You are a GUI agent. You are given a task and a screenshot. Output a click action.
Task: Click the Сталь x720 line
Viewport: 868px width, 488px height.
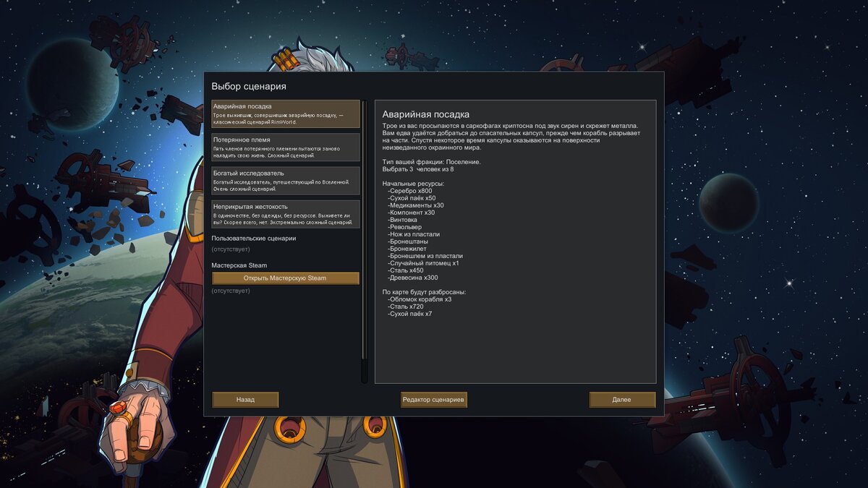pyautogui.click(x=406, y=307)
